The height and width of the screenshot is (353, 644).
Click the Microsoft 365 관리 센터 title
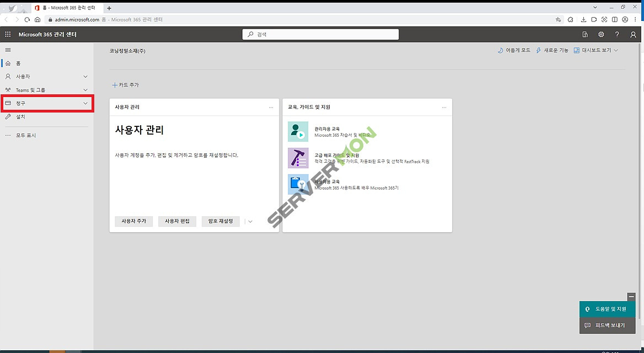pos(47,35)
